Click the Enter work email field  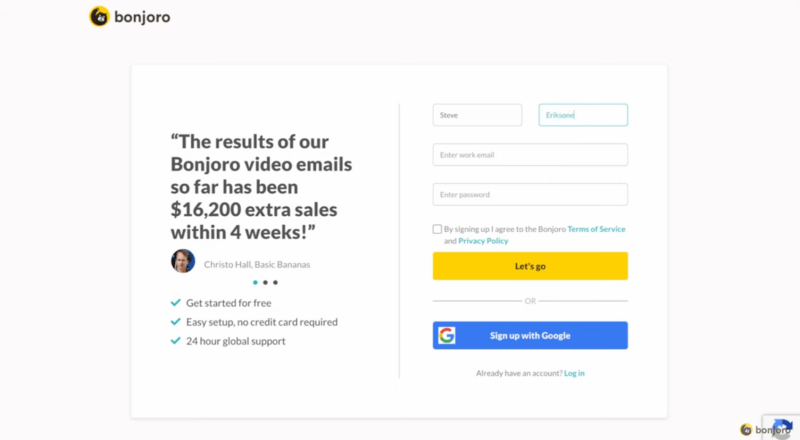coord(530,155)
